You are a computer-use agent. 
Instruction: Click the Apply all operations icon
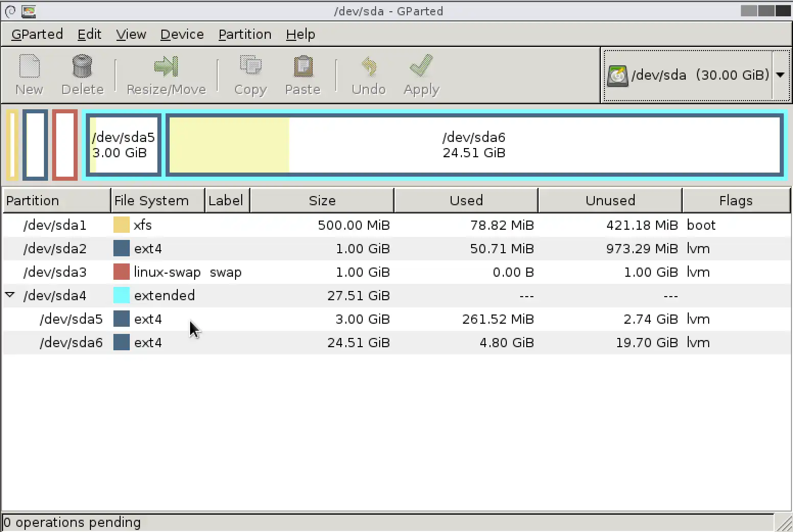(421, 66)
